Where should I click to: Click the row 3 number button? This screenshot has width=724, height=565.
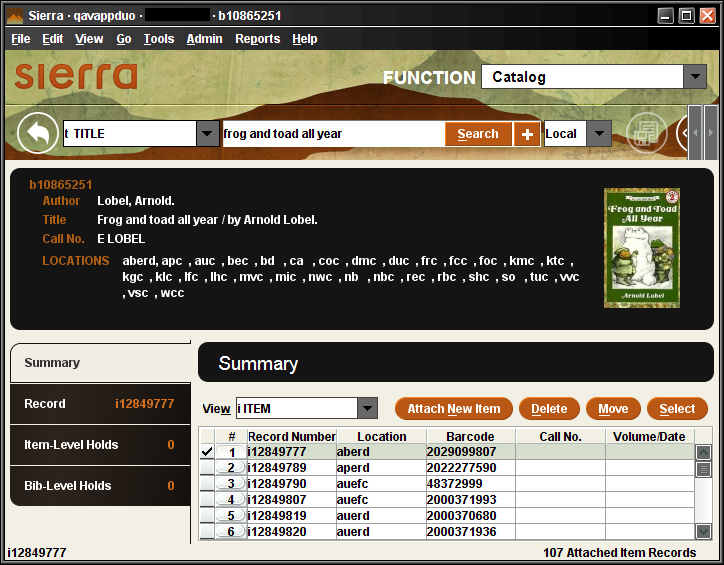231,484
